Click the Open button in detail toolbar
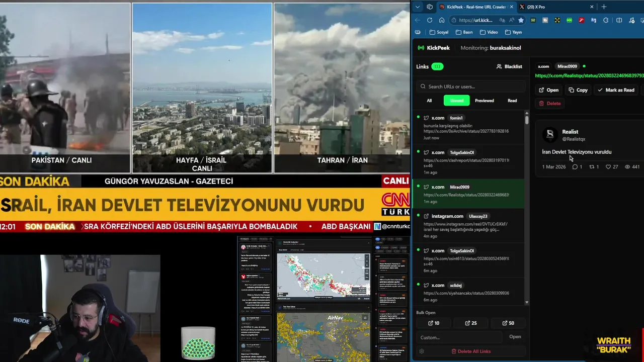644x362 pixels. coord(548,90)
